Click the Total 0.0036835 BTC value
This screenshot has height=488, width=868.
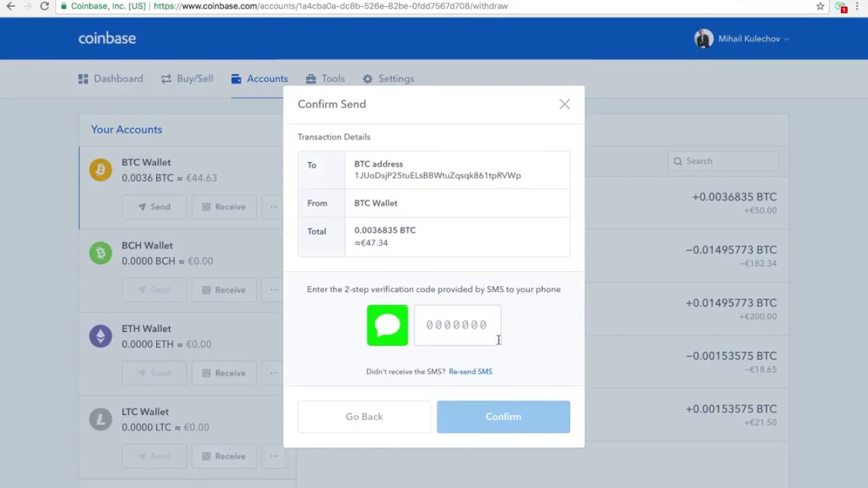384,230
